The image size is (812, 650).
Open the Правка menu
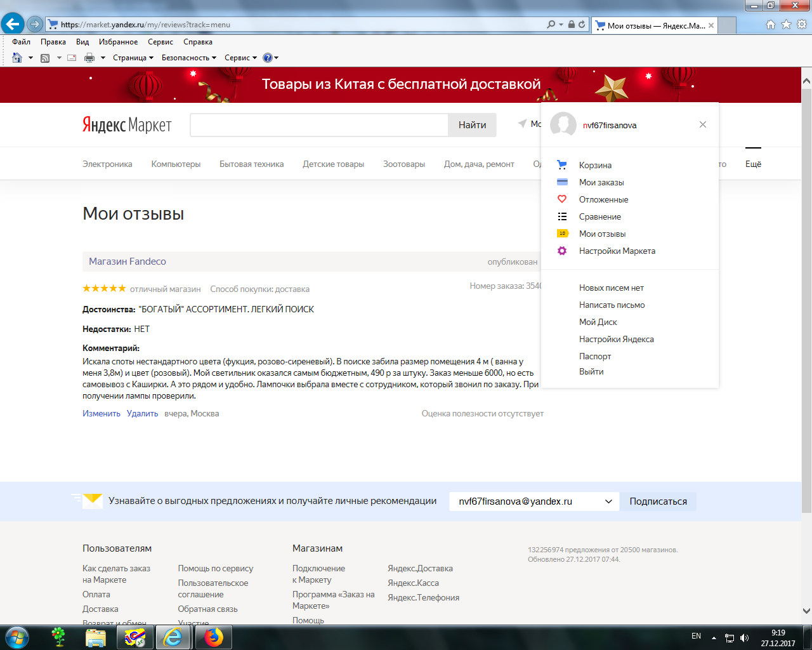click(53, 42)
